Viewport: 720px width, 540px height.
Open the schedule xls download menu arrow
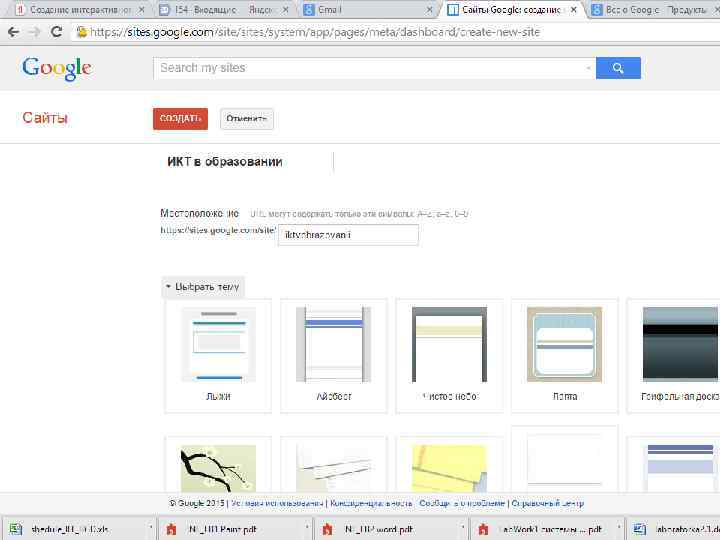[150, 527]
